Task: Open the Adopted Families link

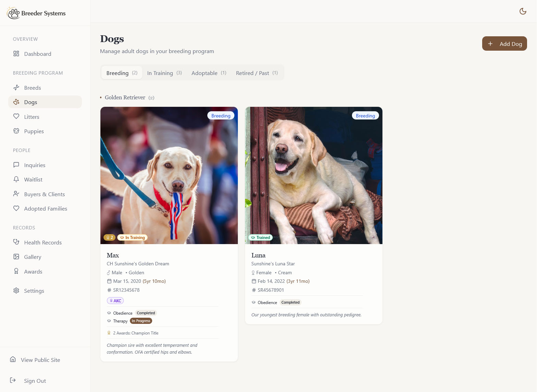Action: 46,208
